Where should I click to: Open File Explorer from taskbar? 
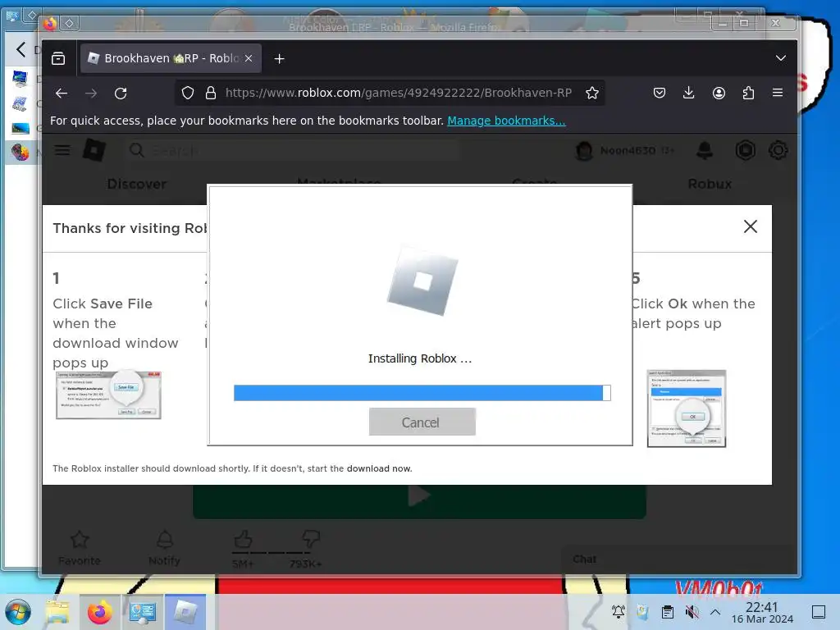[x=57, y=612]
